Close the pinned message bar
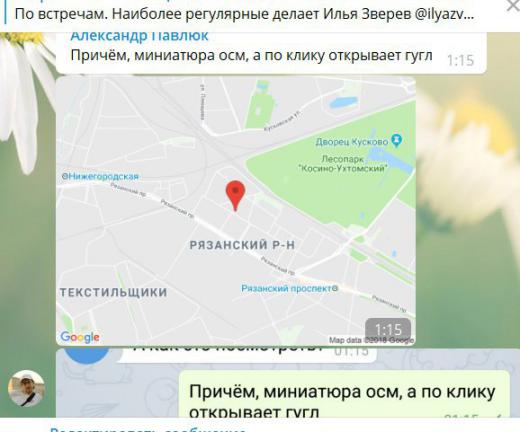This screenshot has height=432, width=520. pos(513,6)
